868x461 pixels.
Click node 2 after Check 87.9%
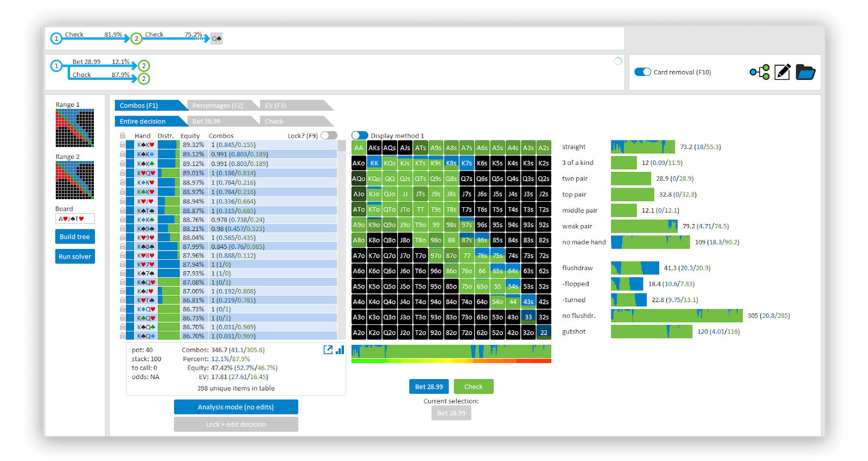coord(144,79)
